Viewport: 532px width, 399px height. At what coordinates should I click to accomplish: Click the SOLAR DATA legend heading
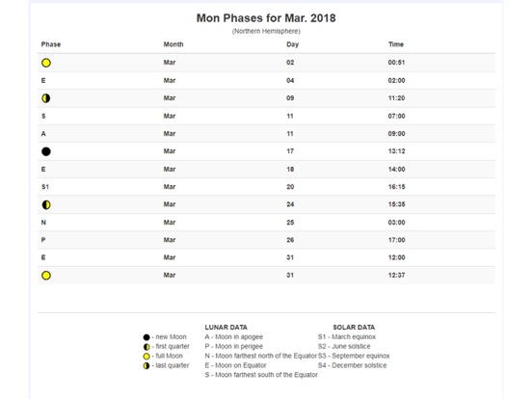[354, 328]
